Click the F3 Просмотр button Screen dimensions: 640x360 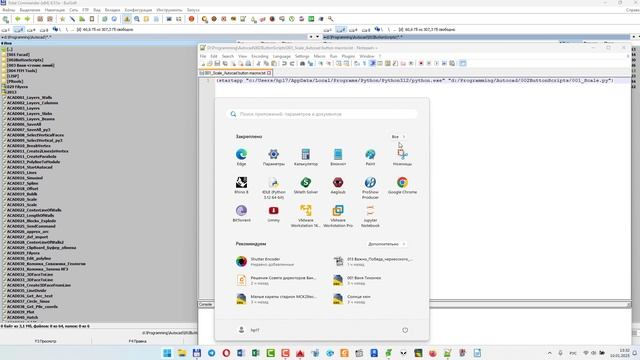tap(45, 341)
